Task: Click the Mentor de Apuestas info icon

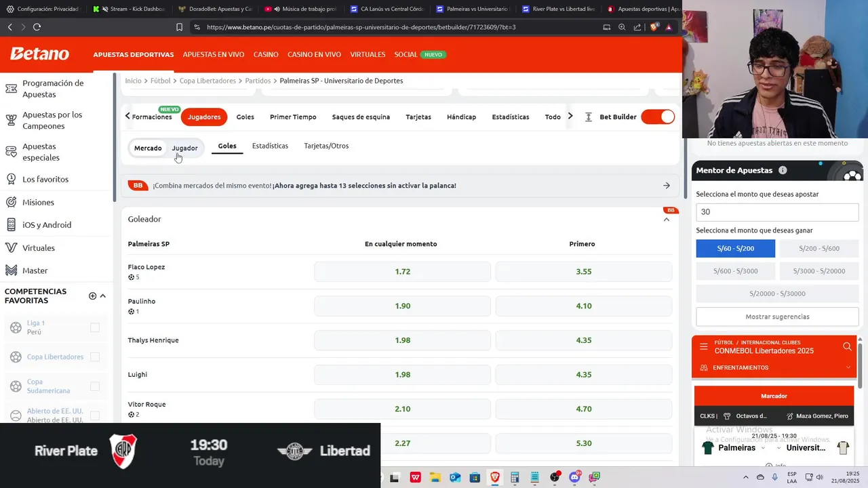Action: click(x=783, y=170)
